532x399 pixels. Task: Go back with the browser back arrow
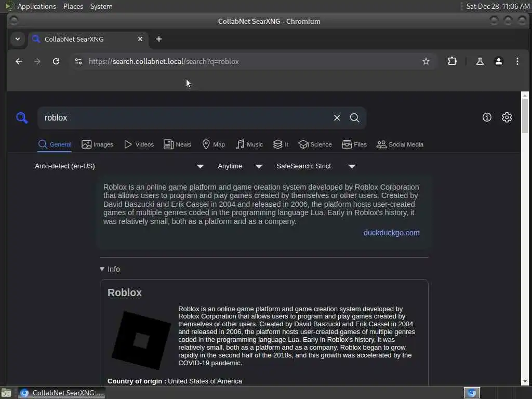19,61
